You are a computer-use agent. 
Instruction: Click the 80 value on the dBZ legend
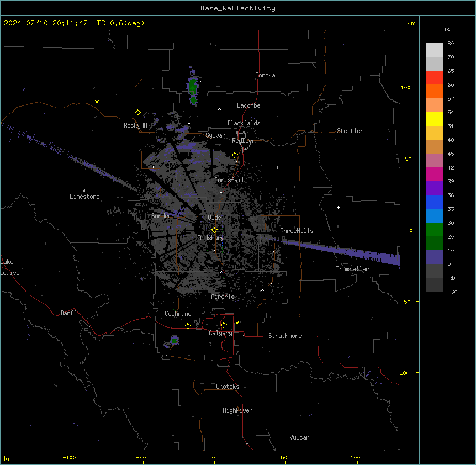(451, 44)
